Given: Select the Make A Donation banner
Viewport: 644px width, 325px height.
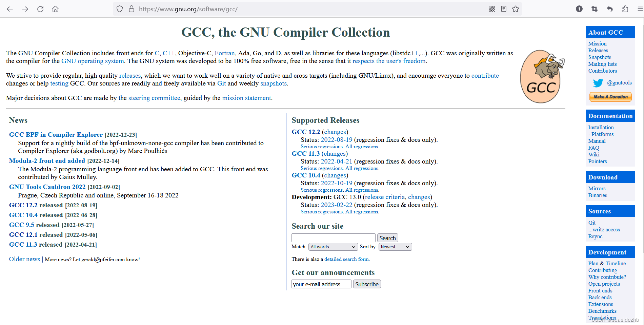Looking at the screenshot, I should pos(610,97).
